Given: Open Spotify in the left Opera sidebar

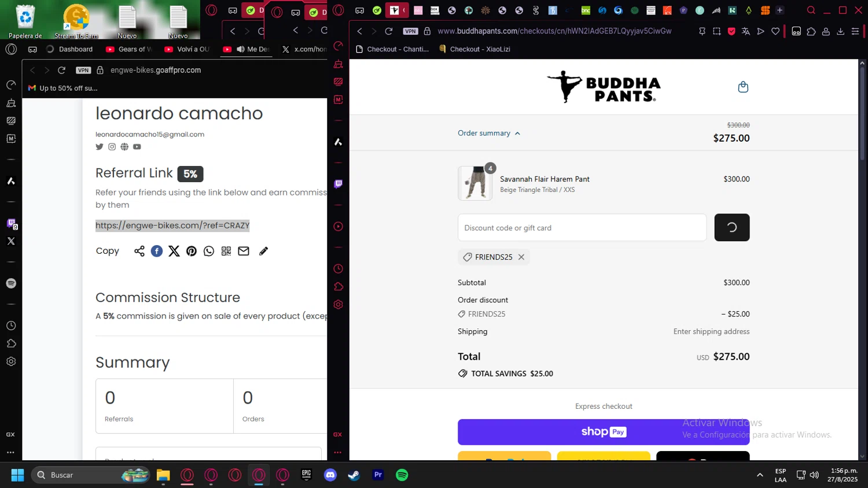Looking at the screenshot, I should tap(11, 283).
